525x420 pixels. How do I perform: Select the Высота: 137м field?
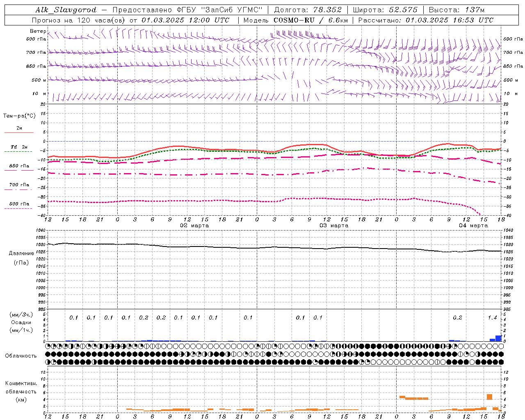(457, 10)
